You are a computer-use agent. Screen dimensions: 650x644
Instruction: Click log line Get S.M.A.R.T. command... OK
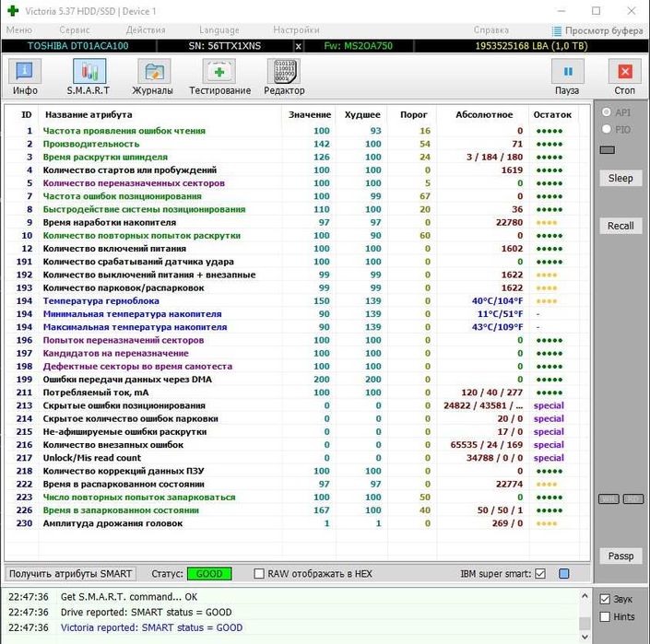pyautogui.click(x=129, y=597)
